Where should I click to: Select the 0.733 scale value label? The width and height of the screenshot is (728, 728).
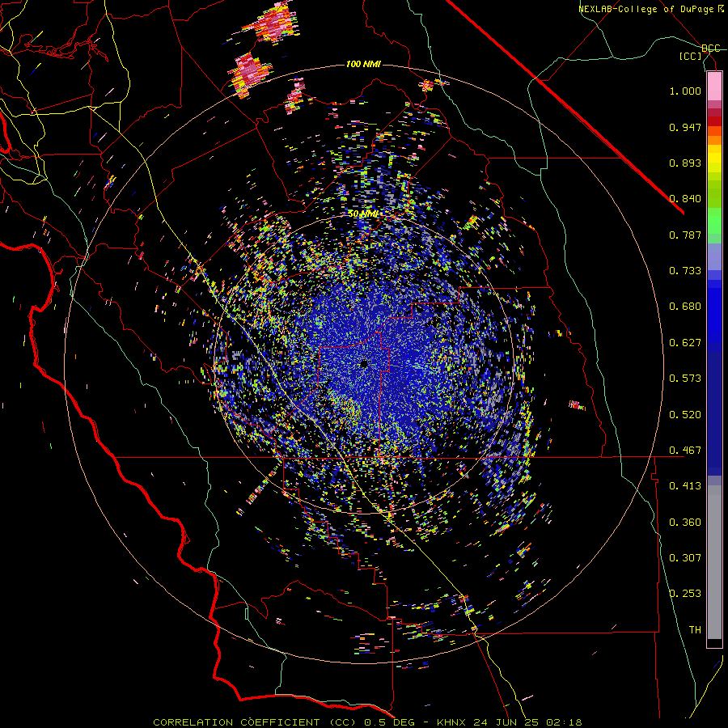coord(685,271)
